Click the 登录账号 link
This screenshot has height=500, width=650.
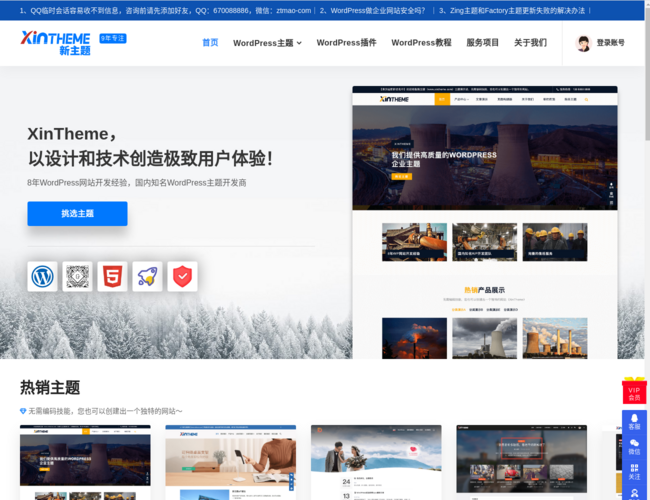(x=610, y=43)
